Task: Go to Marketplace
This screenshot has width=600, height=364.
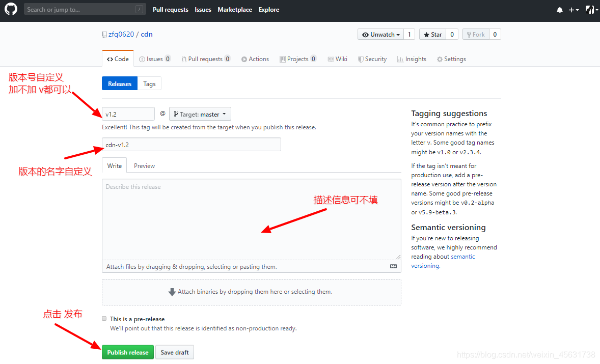Action: point(235,10)
